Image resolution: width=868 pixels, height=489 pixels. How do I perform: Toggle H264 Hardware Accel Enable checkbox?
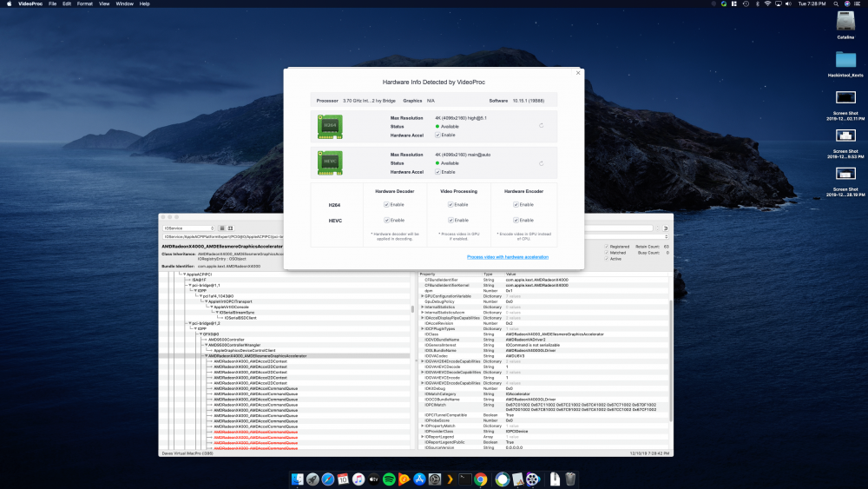(437, 135)
